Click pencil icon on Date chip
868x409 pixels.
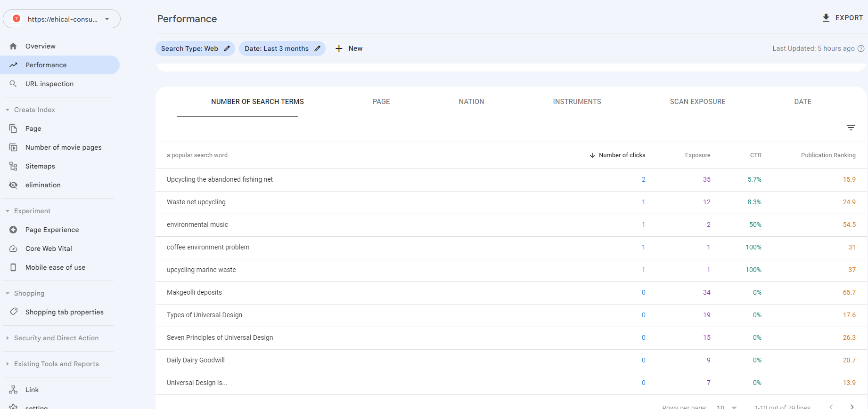[317, 48]
